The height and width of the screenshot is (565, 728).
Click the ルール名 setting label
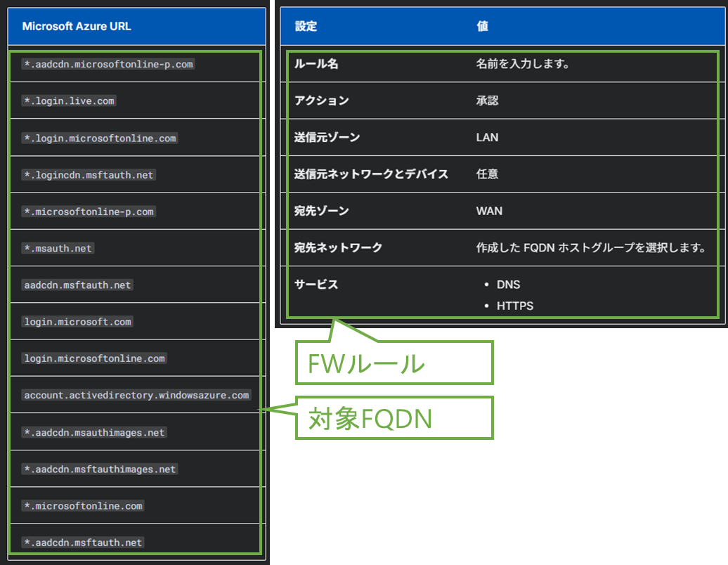click(x=316, y=64)
